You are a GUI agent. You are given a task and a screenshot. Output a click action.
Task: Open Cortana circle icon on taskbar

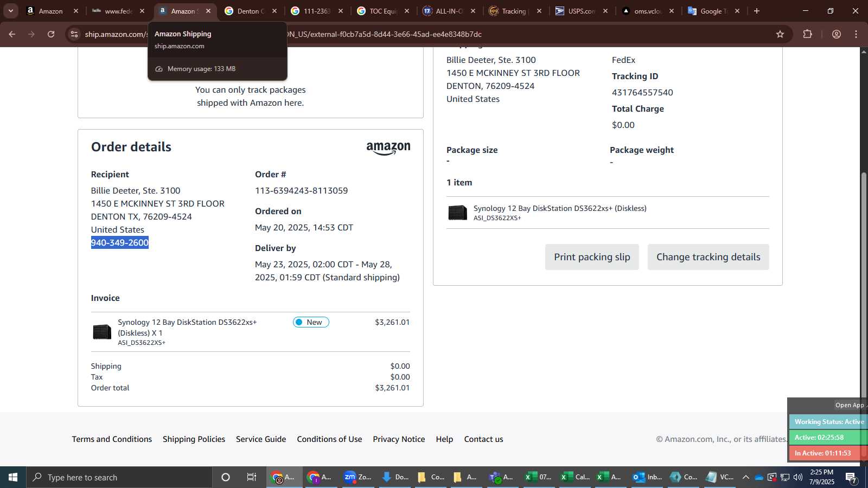(x=226, y=477)
